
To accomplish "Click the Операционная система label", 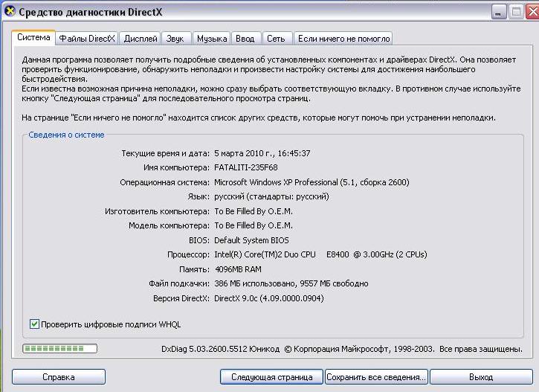I will 164,182.
